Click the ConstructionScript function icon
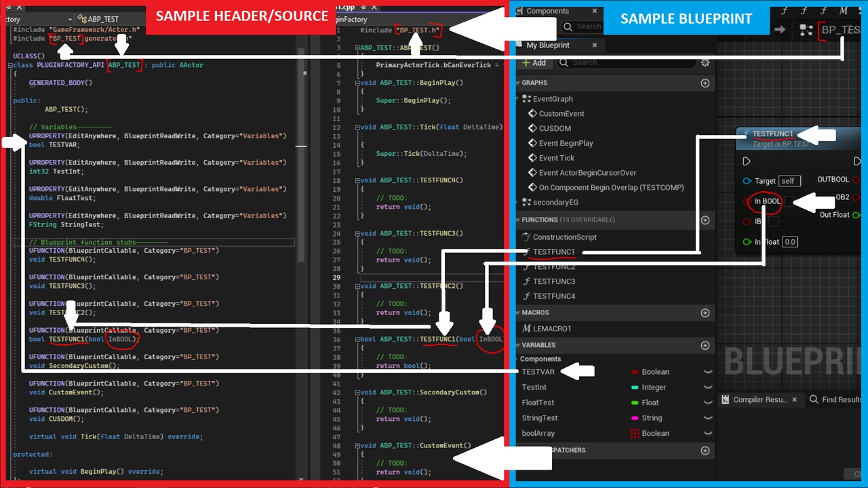The width and height of the screenshot is (868, 488). pos(527,237)
